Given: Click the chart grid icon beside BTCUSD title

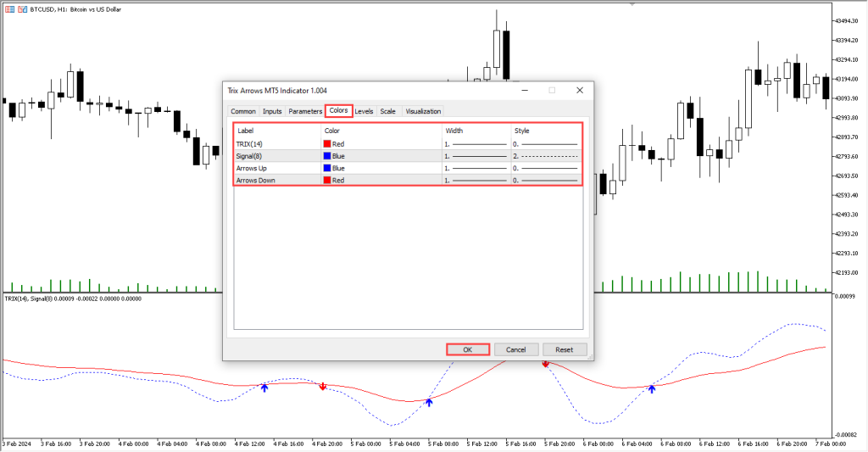Looking at the screenshot, I should (x=10, y=9).
